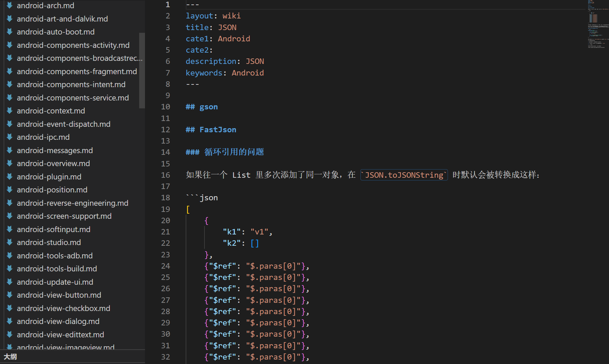
Task: Click the markdown icon of android-auto-boot.md
Action: click(x=10, y=31)
